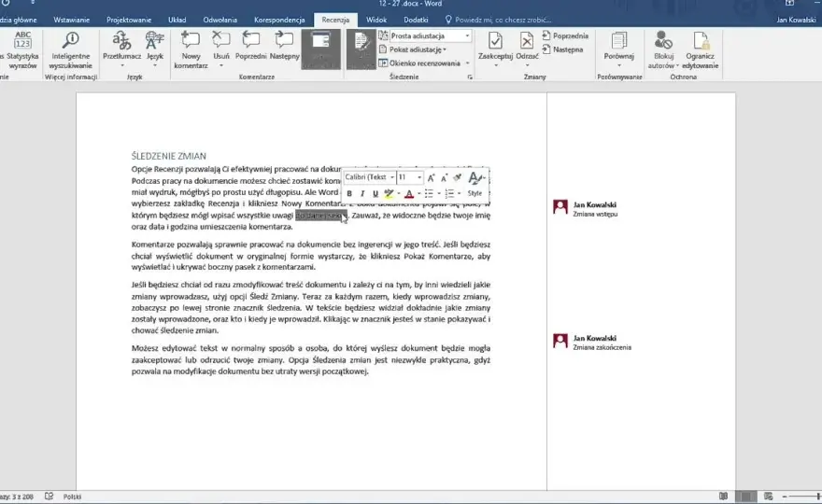
Task: Go to Następny comment
Action: (x=284, y=46)
